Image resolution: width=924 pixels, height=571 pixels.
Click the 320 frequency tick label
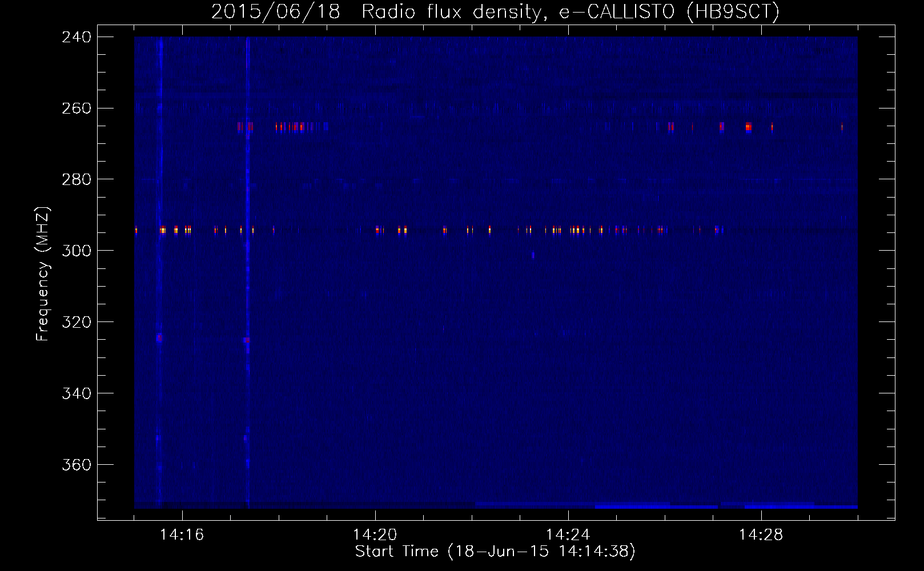[x=75, y=322]
